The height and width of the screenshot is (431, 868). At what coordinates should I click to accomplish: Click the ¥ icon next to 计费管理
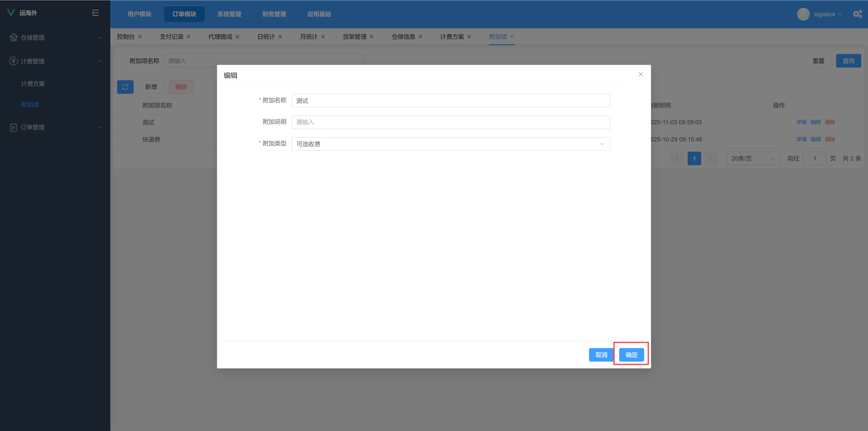(13, 61)
